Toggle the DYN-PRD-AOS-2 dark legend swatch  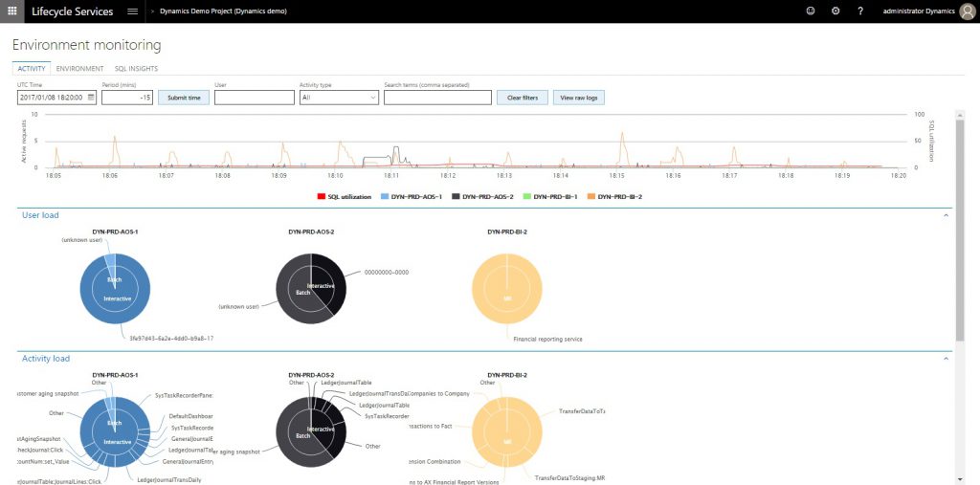tap(457, 196)
